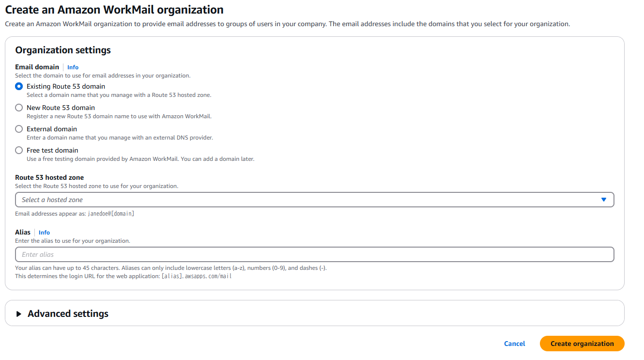Image resolution: width=644 pixels, height=360 pixels.
Task: Click the Alias field label
Action: tap(23, 232)
